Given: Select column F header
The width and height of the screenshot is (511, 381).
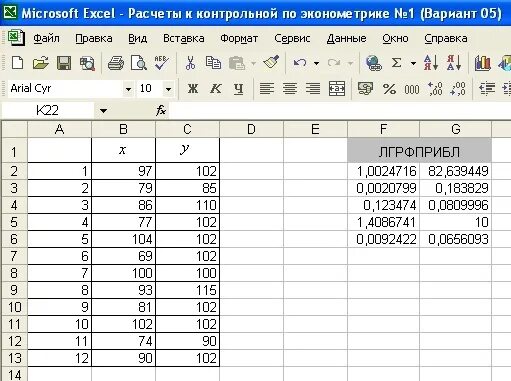Looking at the screenshot, I should [x=383, y=129].
